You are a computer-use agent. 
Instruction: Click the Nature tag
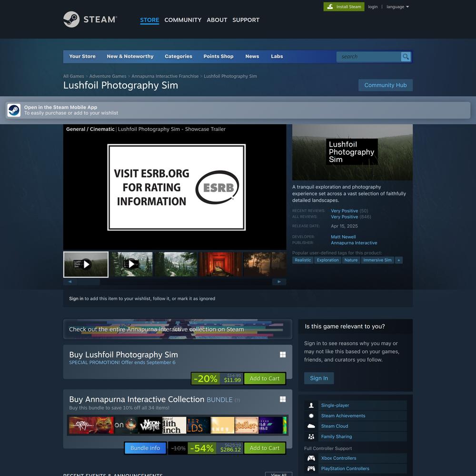pos(351,260)
